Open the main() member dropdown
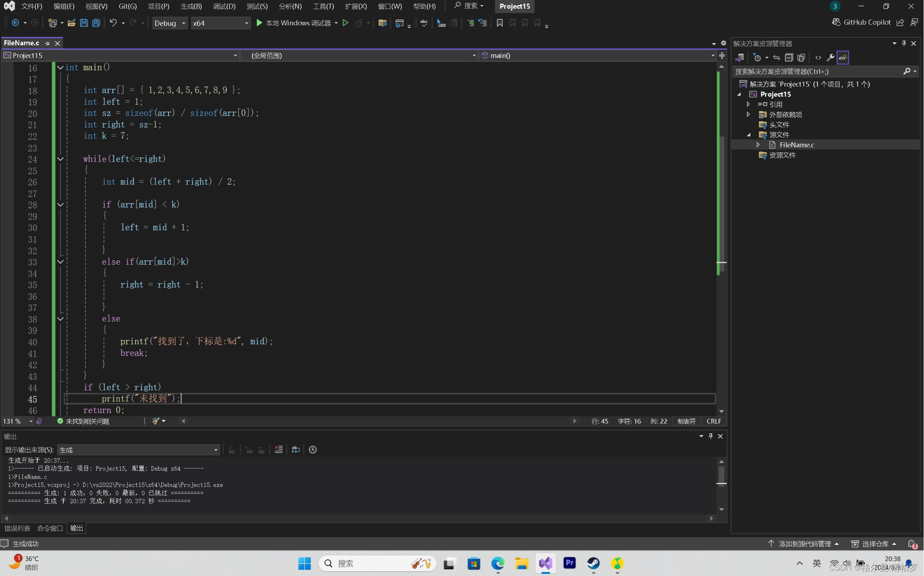Screen dimensions: 924x576 point(598,55)
